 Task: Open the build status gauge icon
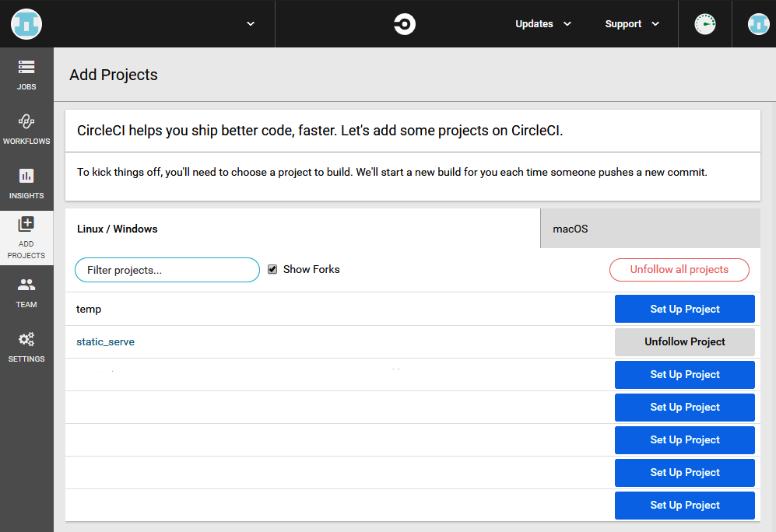tap(705, 24)
